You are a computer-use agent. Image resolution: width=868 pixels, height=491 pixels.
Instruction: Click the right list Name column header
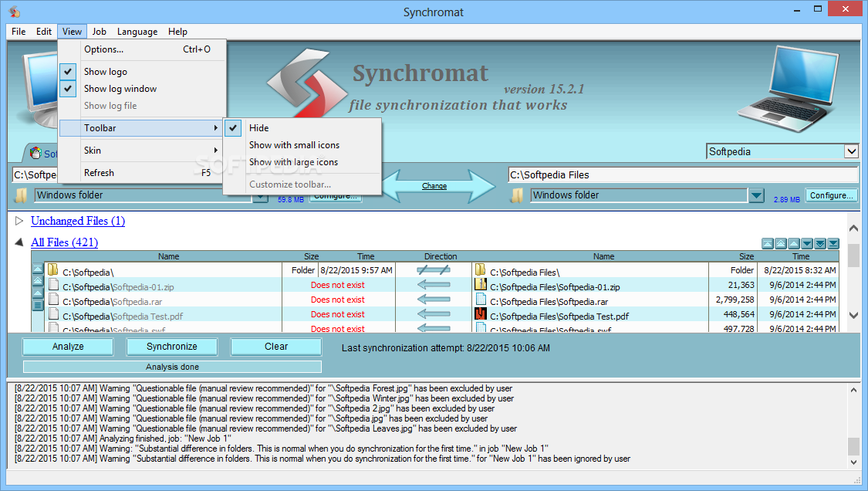click(603, 256)
